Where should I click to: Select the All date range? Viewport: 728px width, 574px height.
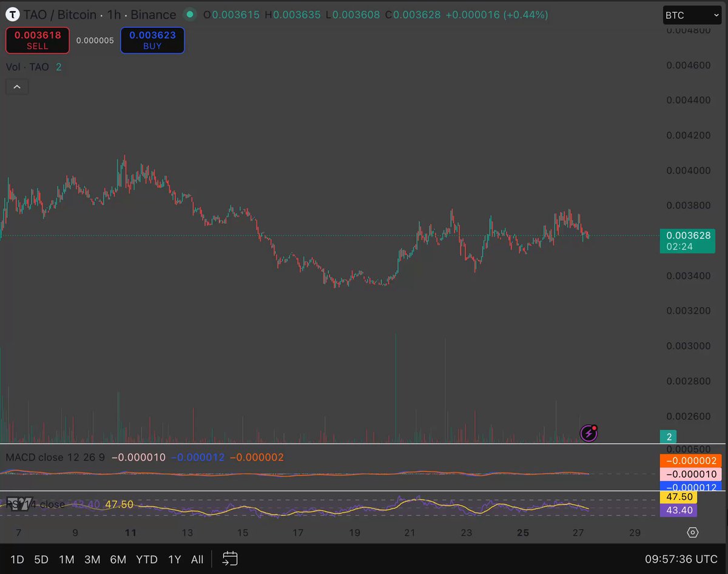coord(197,559)
